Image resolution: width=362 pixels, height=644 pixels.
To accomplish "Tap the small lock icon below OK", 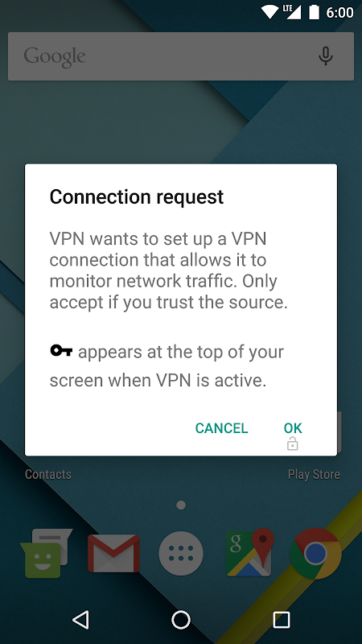I will click(292, 444).
